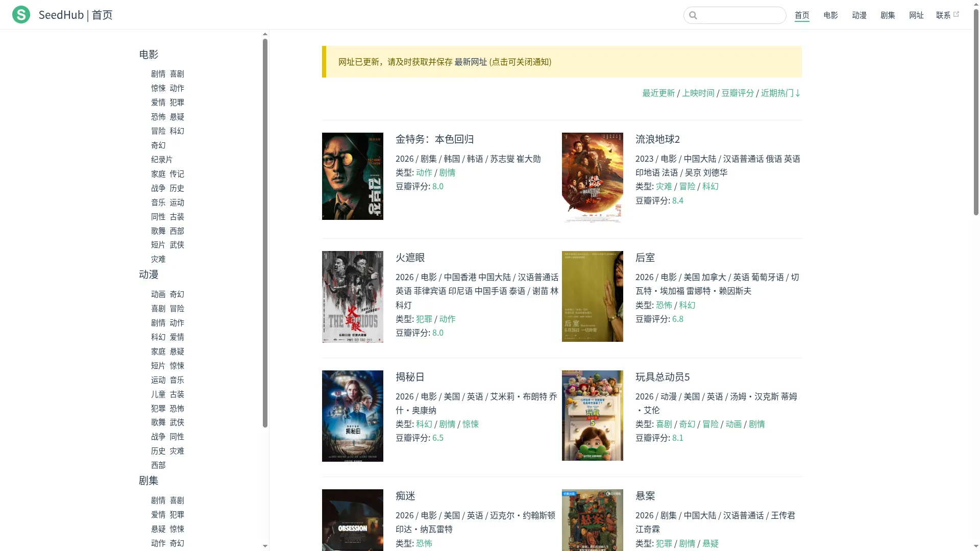Screen dimensions: 980x551
Task: Select 动画 genre tag under 玩具总动员5
Action: [x=733, y=424]
